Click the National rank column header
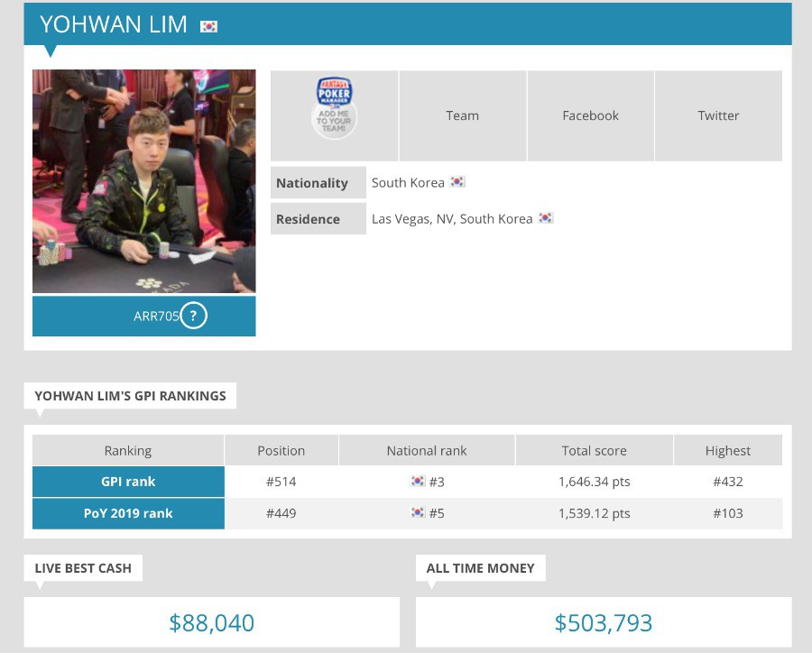Image resolution: width=812 pixels, height=653 pixels. 427,451
